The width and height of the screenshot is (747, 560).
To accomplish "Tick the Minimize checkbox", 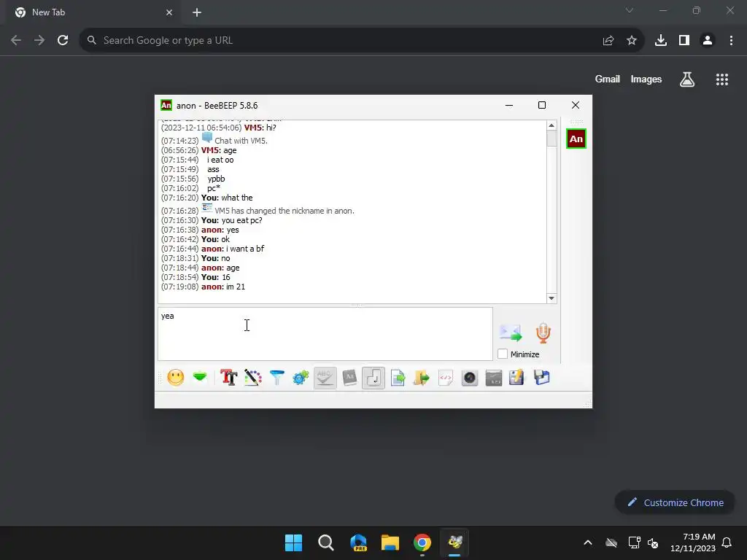I will [x=503, y=354].
